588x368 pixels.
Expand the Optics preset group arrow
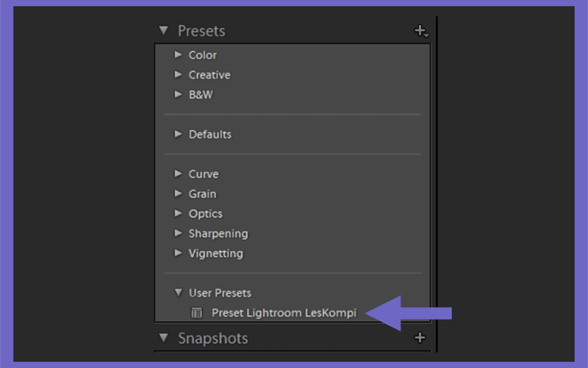[x=178, y=213]
